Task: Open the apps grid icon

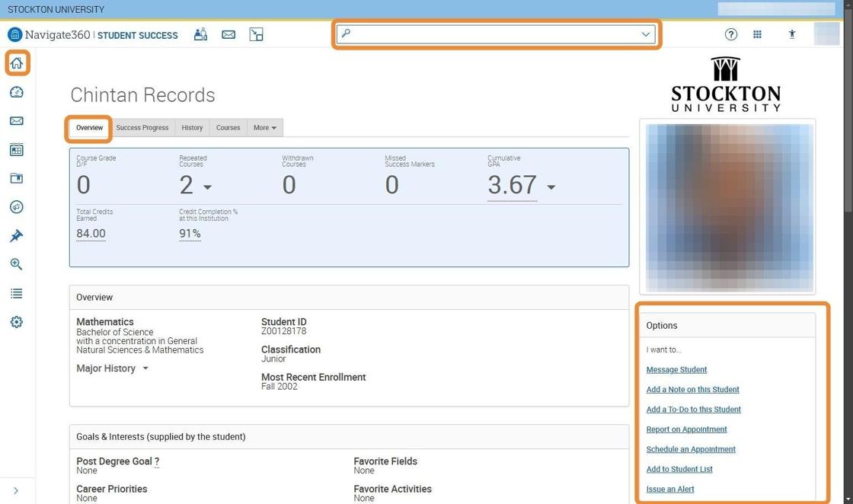Action: pyautogui.click(x=757, y=34)
